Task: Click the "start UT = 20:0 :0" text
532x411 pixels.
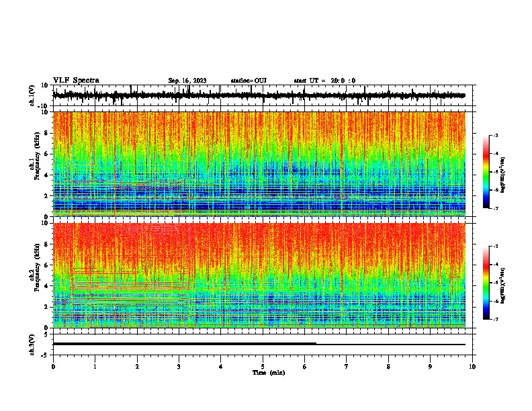Action: point(324,81)
